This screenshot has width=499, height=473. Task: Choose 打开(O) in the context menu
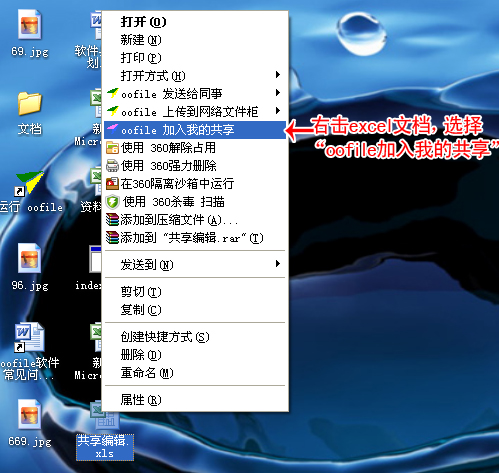(195, 22)
